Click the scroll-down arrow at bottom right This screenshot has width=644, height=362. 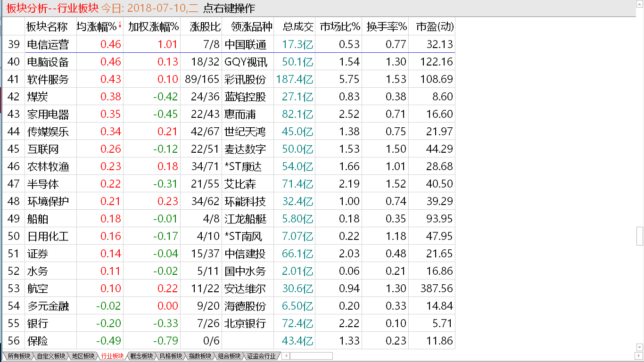tap(640, 347)
